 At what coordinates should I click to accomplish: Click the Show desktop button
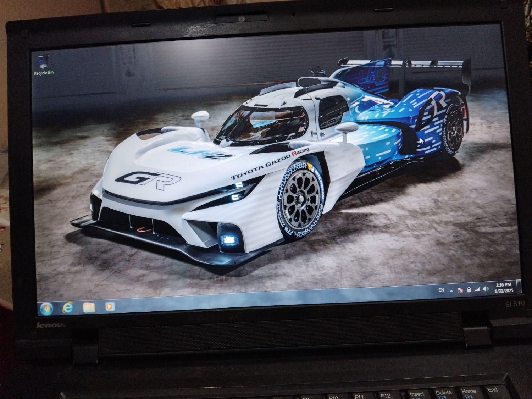[520, 287]
